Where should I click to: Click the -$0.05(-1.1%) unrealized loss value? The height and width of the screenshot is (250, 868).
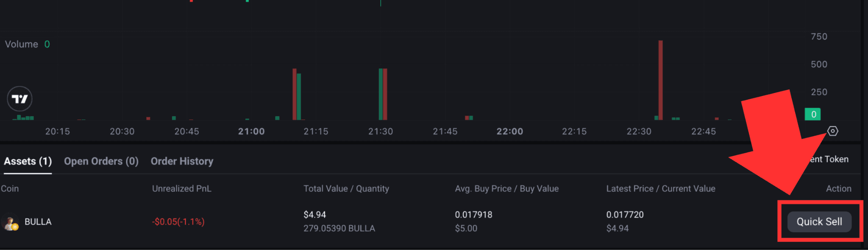click(x=178, y=222)
